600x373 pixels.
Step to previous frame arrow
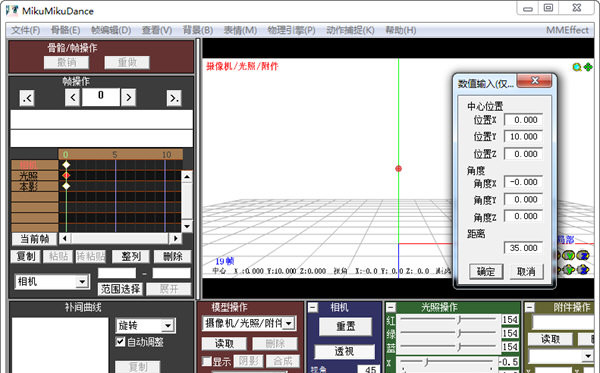pyautogui.click(x=72, y=98)
